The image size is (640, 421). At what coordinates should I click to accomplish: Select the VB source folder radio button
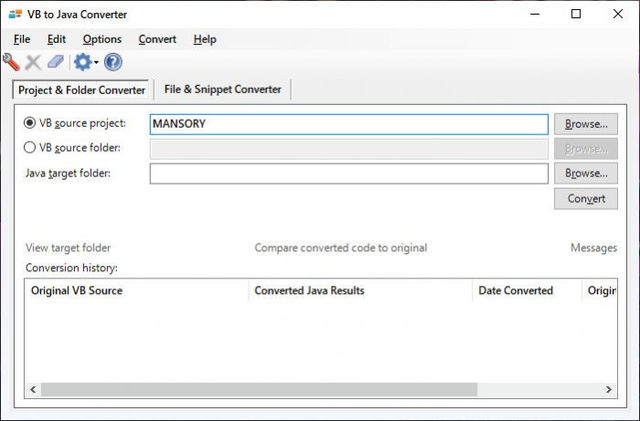tap(30, 148)
